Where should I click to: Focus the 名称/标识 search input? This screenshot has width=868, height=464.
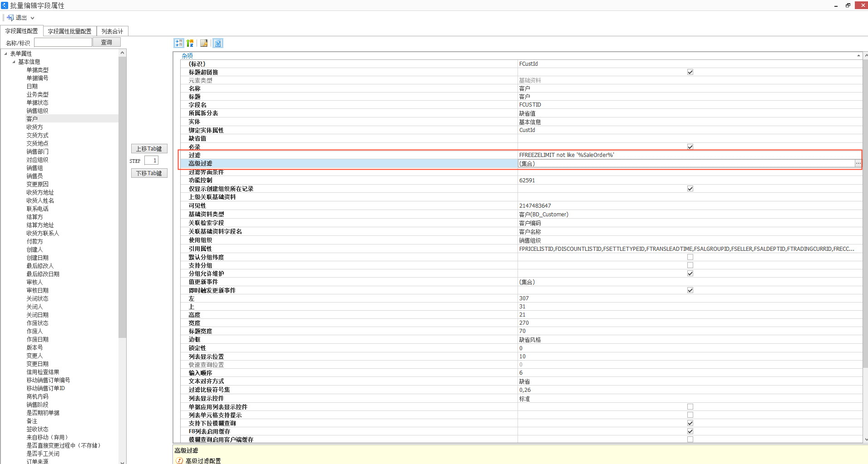point(63,42)
